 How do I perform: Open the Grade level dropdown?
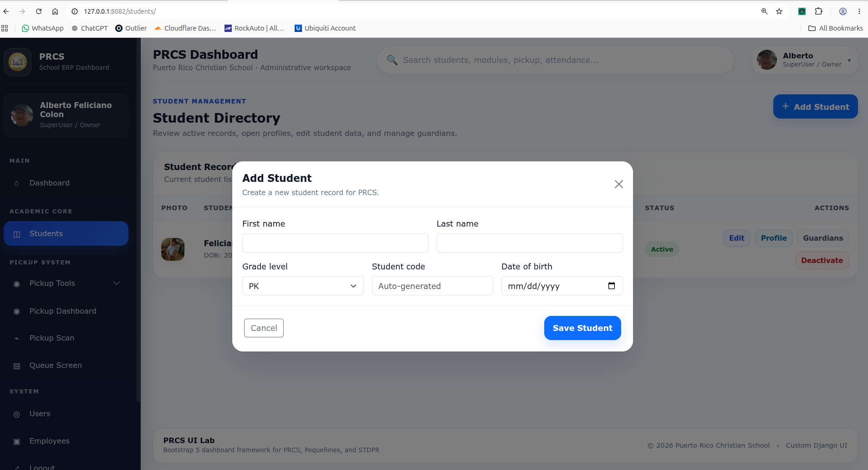pyautogui.click(x=303, y=286)
